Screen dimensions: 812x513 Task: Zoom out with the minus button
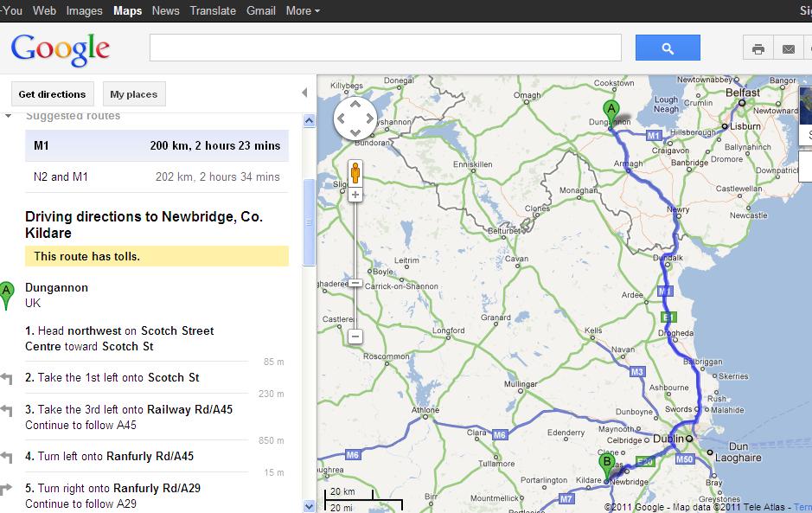click(x=355, y=337)
